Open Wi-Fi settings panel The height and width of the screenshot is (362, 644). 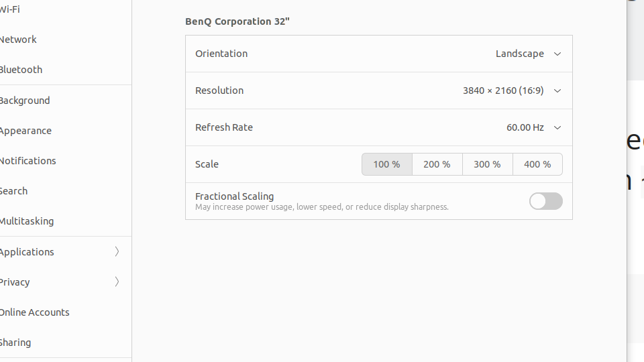10,9
